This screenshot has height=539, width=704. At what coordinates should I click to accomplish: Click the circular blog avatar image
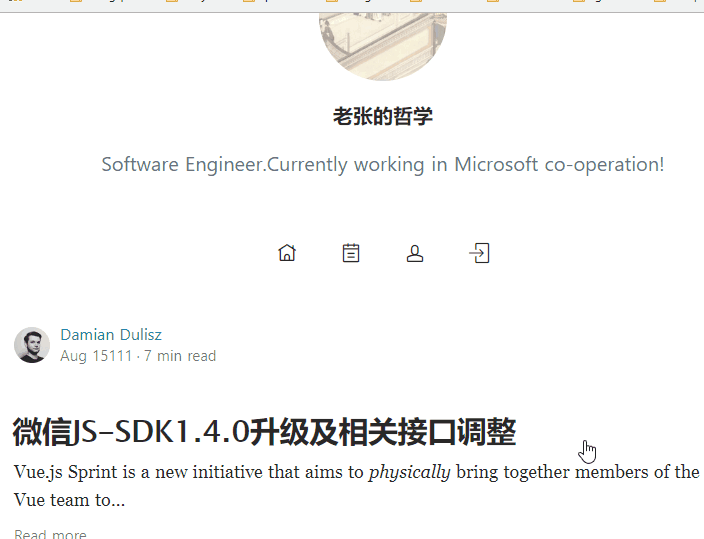[x=383, y=46]
